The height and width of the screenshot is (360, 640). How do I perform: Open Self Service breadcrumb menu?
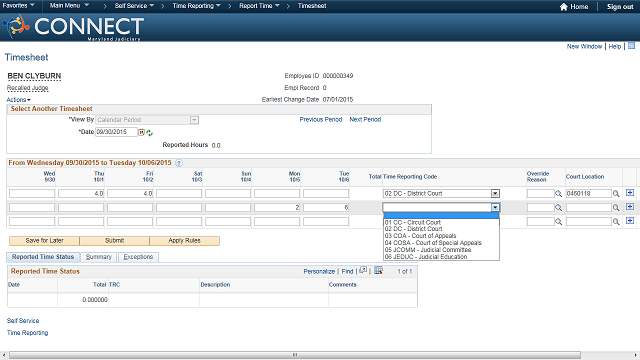134,6
